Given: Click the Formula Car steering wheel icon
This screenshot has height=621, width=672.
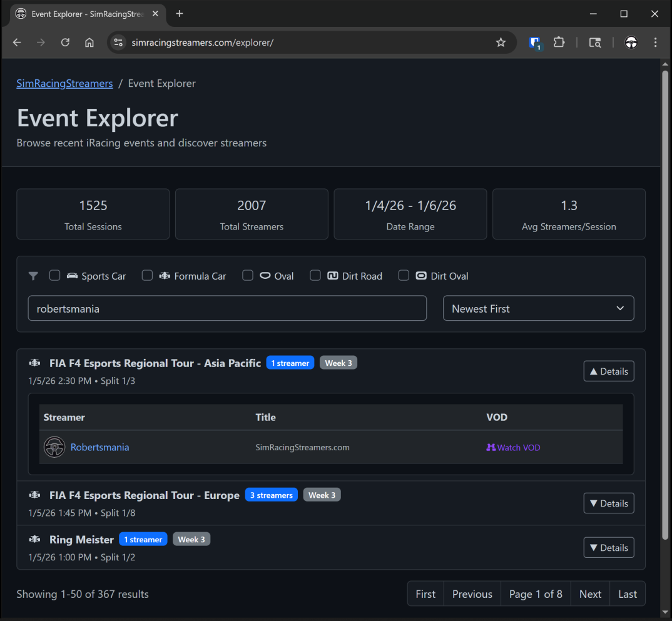Looking at the screenshot, I should pyautogui.click(x=165, y=275).
